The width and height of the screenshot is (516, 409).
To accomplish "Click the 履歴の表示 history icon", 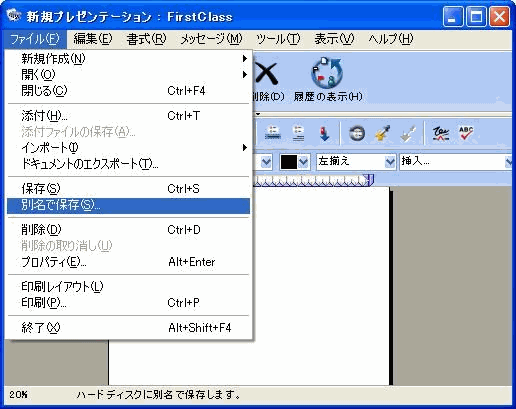I will [327, 72].
